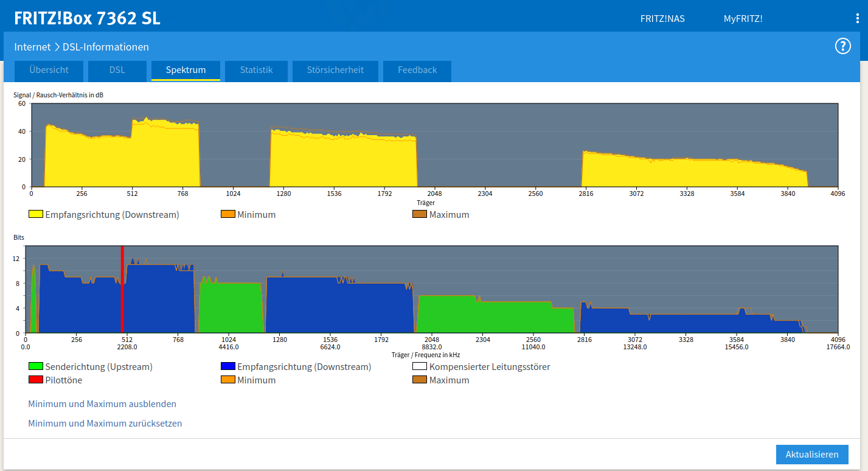Image resolution: width=868 pixels, height=471 pixels.
Task: Switch to the Störsicherheit tab
Action: 335,70
